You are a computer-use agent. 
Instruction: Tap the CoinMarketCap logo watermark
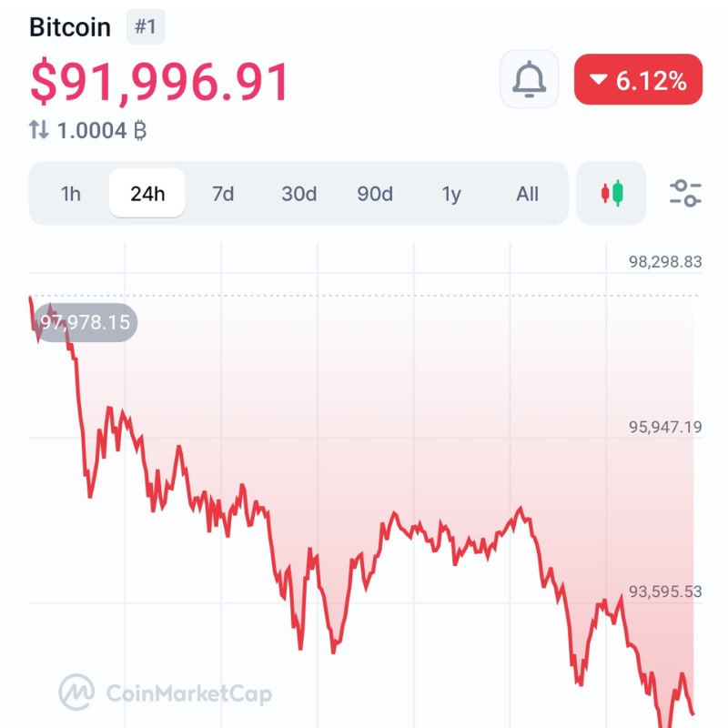(166, 693)
